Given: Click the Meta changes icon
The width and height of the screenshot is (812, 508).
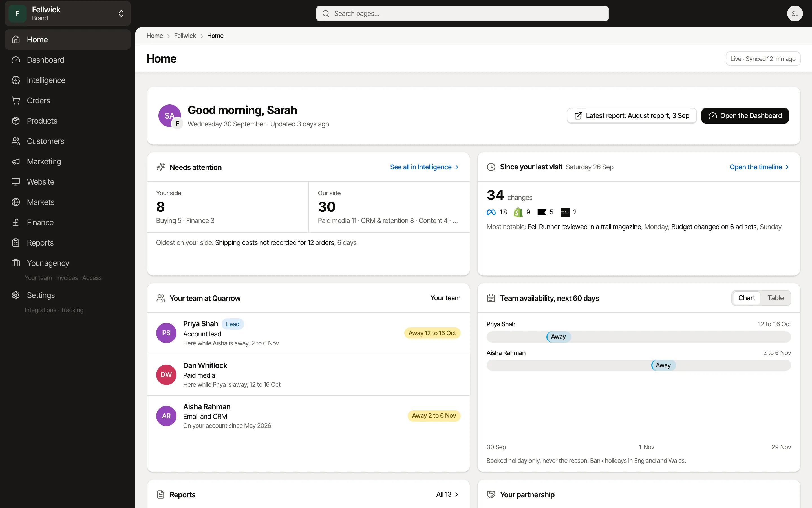Looking at the screenshot, I should click(x=491, y=212).
